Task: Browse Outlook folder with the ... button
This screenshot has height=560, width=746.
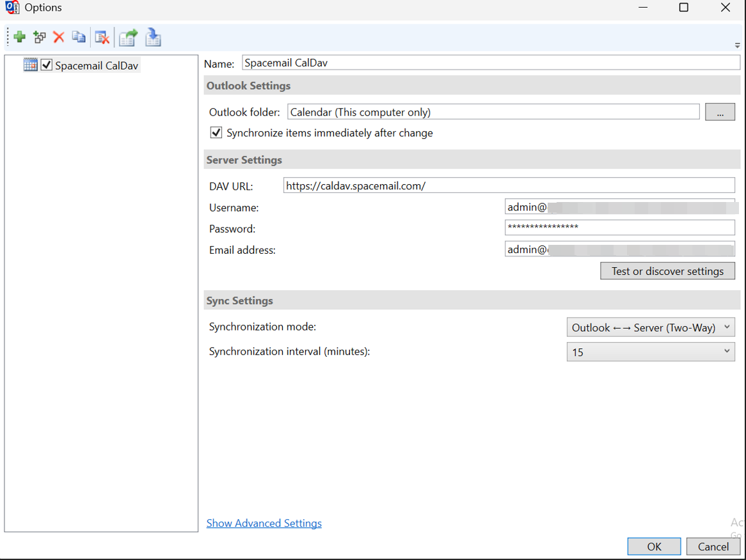Action: click(x=720, y=111)
